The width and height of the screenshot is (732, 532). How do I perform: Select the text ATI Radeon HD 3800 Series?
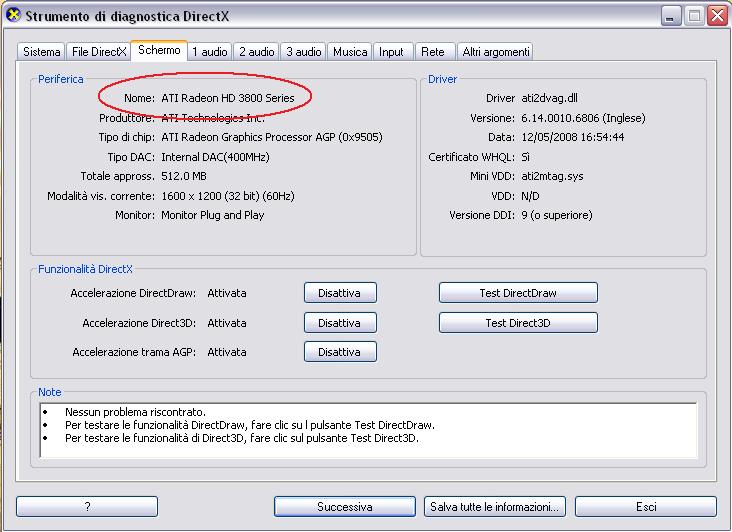[x=228, y=98]
